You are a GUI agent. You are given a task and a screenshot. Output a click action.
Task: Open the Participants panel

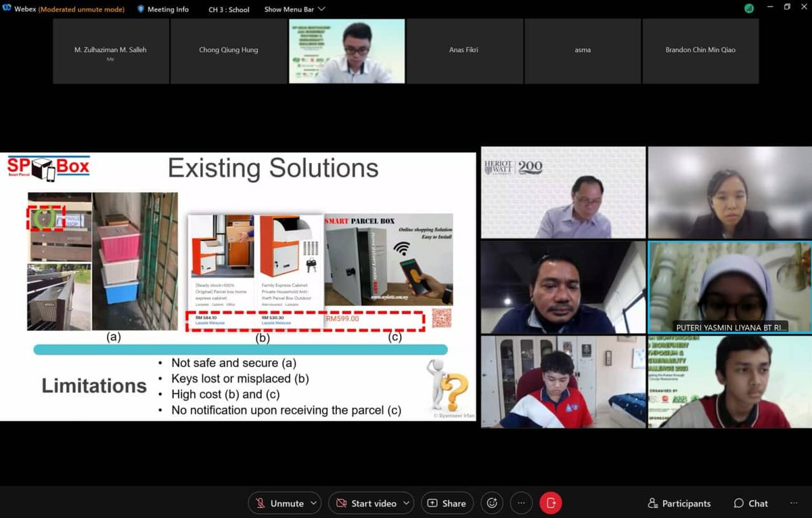[x=679, y=503]
